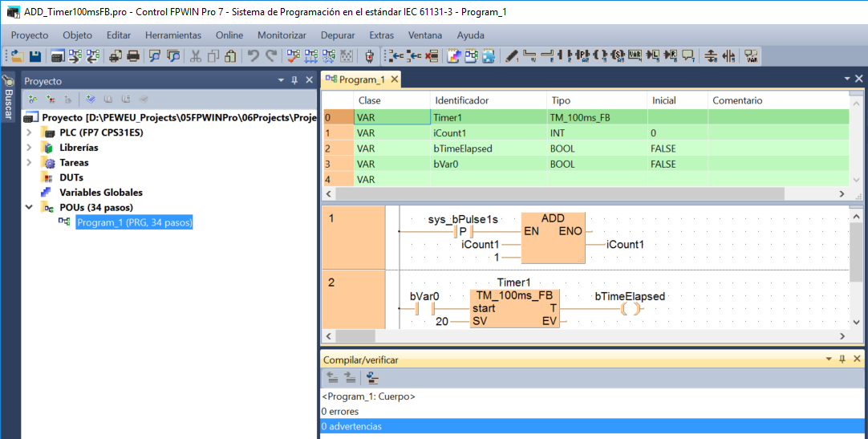Select the '0 advertencias' message line
The width and height of the screenshot is (868, 439).
pos(593,426)
